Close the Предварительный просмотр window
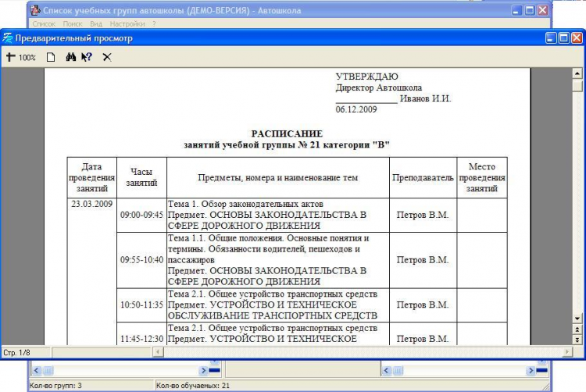 click(577, 37)
